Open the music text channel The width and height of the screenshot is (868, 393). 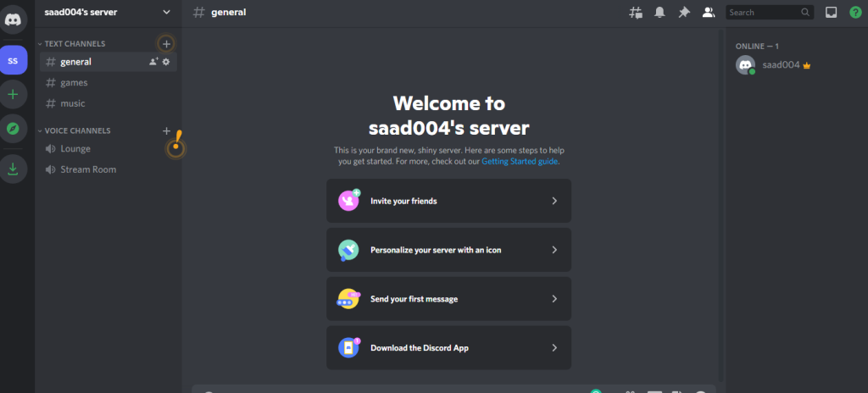point(108,103)
